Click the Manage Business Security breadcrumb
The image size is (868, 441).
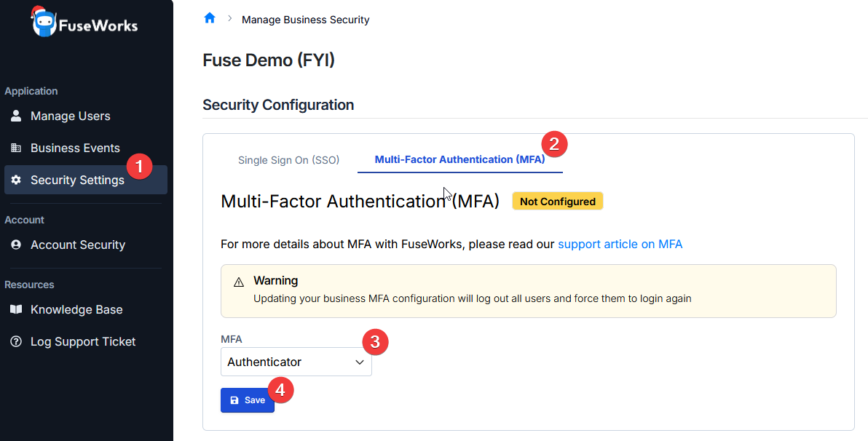[305, 19]
